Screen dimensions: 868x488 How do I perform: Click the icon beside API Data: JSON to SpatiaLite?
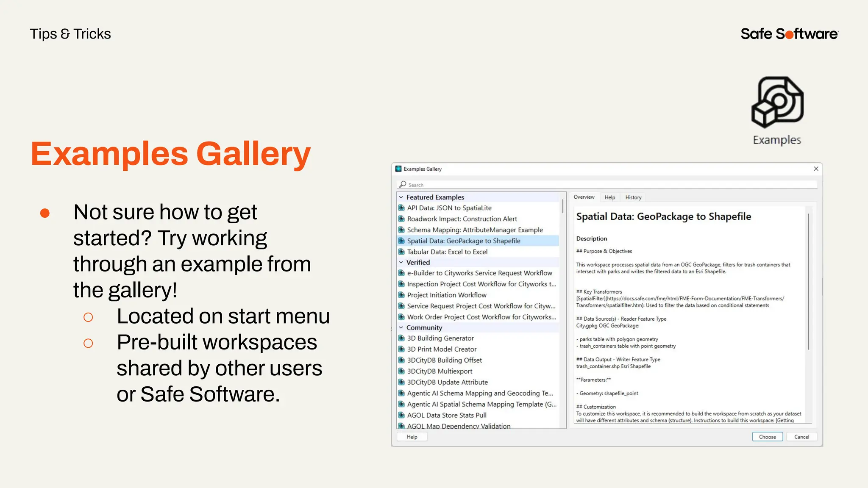(401, 208)
